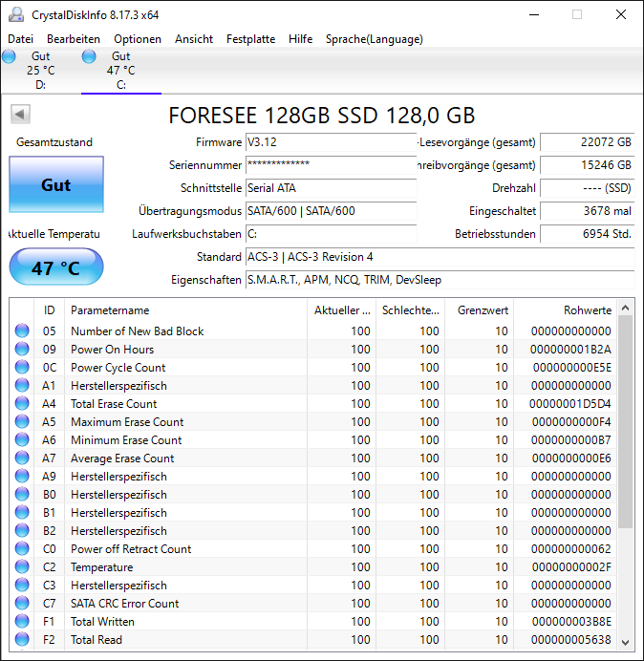Click status orb of attribute B2 row

pyautogui.click(x=22, y=530)
